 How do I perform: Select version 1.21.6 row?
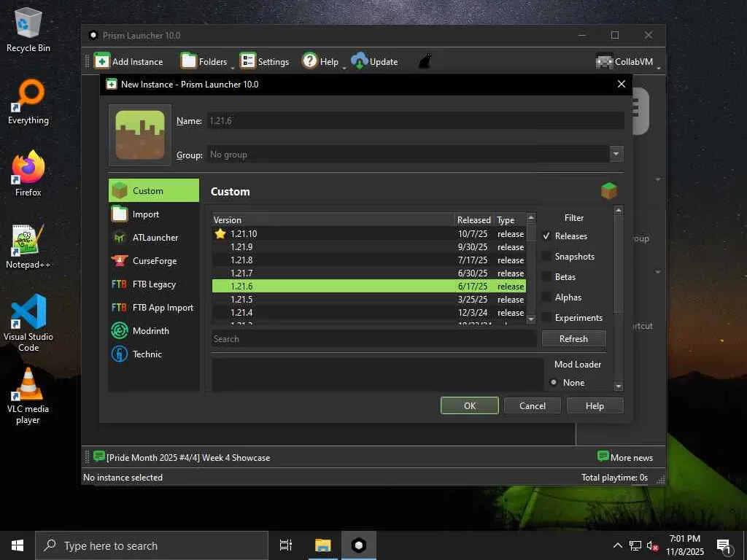[369, 286]
